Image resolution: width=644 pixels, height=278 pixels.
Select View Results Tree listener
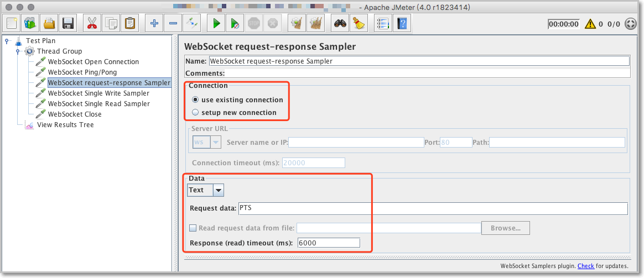[65, 125]
